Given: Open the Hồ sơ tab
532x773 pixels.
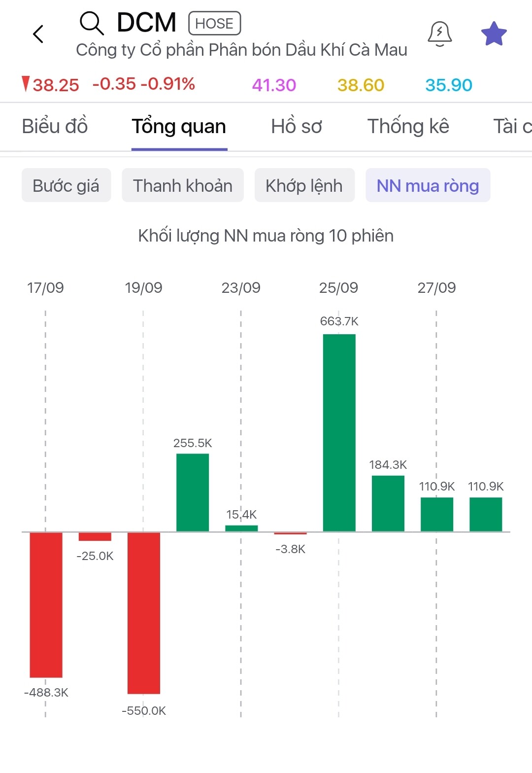Looking at the screenshot, I should pyautogui.click(x=297, y=127).
